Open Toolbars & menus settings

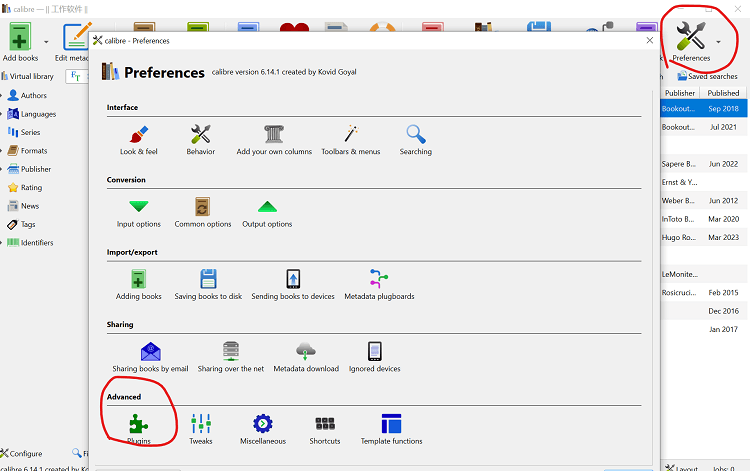click(351, 140)
